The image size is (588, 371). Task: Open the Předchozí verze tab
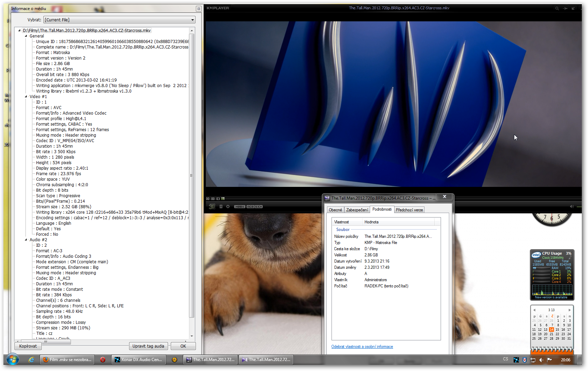click(409, 210)
